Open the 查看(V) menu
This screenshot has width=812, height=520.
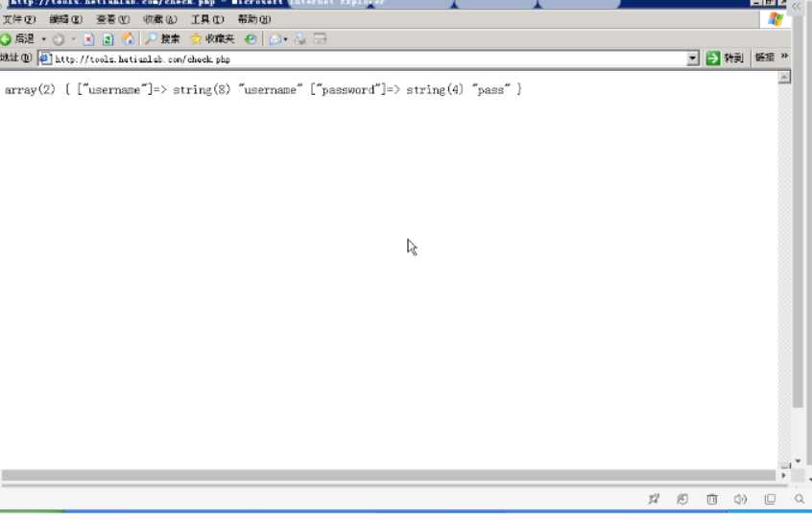(x=112, y=19)
